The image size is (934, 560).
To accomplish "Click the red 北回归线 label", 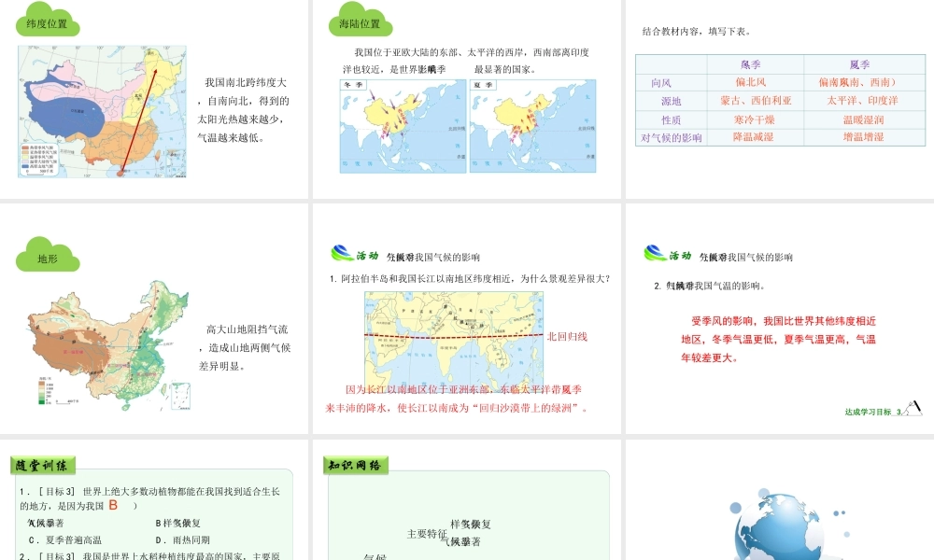I will pos(567,337).
